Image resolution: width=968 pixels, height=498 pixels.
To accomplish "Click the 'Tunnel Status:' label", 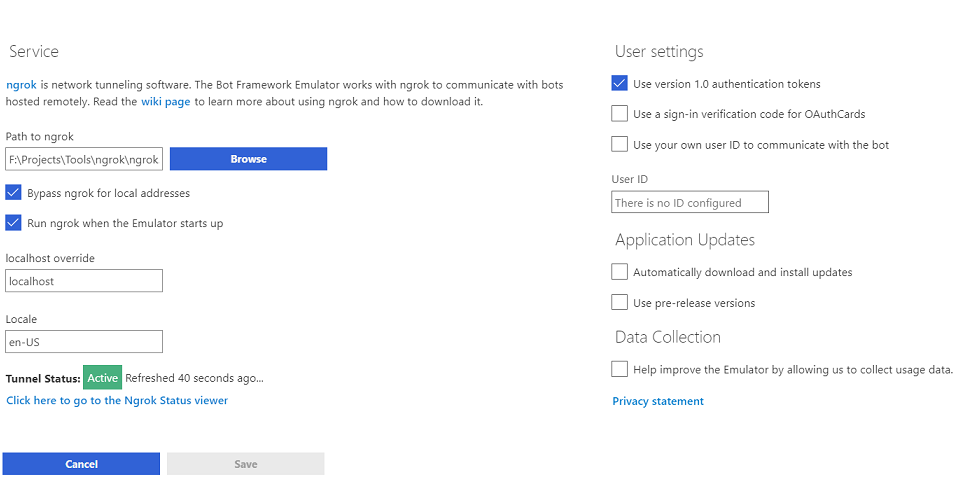I will tap(43, 379).
